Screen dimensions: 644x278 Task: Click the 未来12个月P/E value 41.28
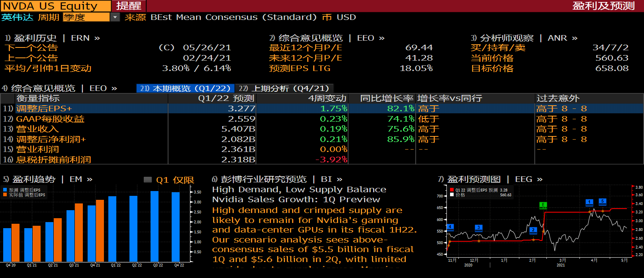(419, 58)
